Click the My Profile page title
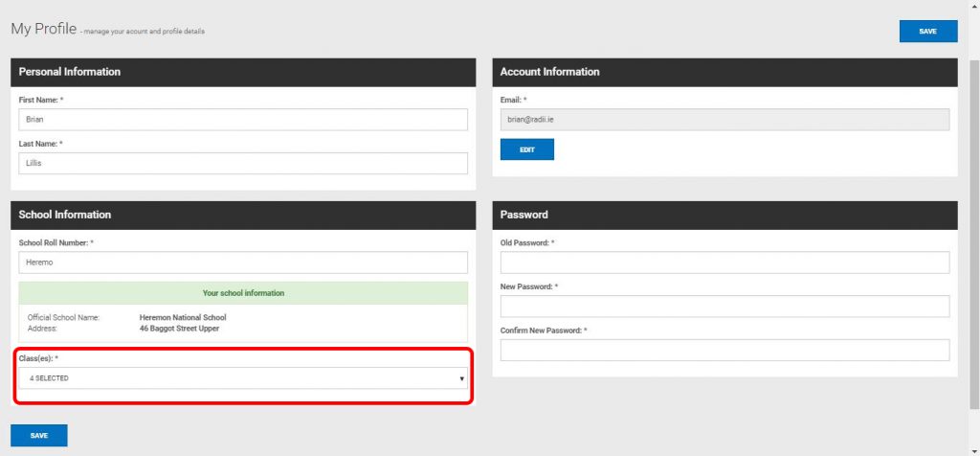This screenshot has width=980, height=456. 43,29
